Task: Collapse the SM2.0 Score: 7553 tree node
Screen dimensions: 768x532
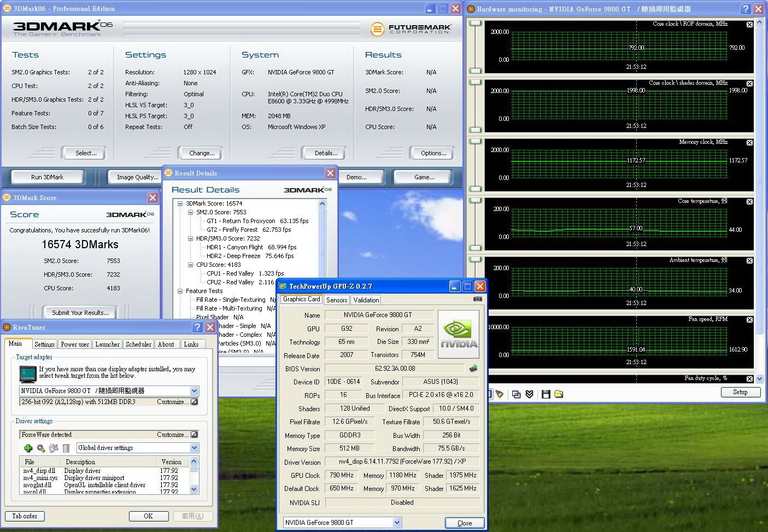Action: point(190,212)
